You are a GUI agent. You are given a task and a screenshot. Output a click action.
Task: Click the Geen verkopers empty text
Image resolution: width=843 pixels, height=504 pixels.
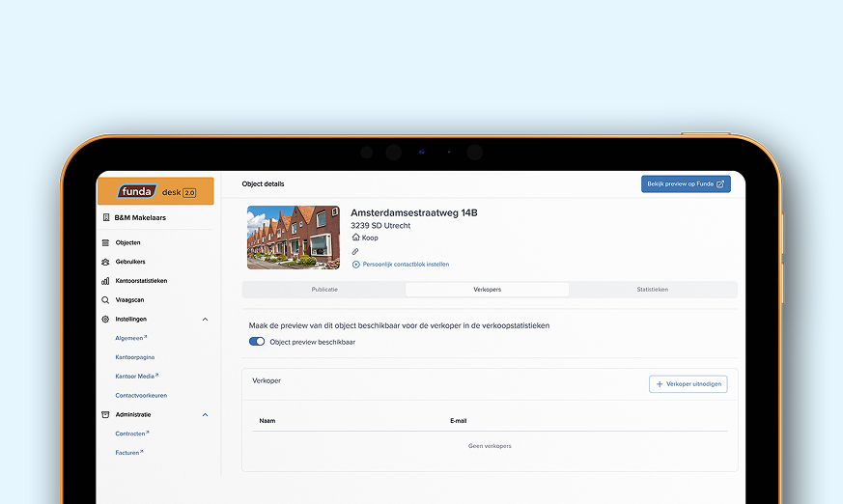click(490, 446)
